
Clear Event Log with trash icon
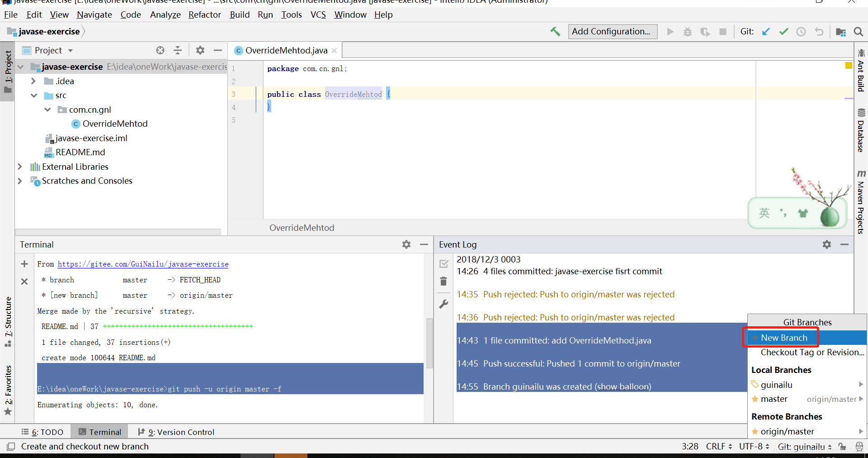pyautogui.click(x=443, y=281)
